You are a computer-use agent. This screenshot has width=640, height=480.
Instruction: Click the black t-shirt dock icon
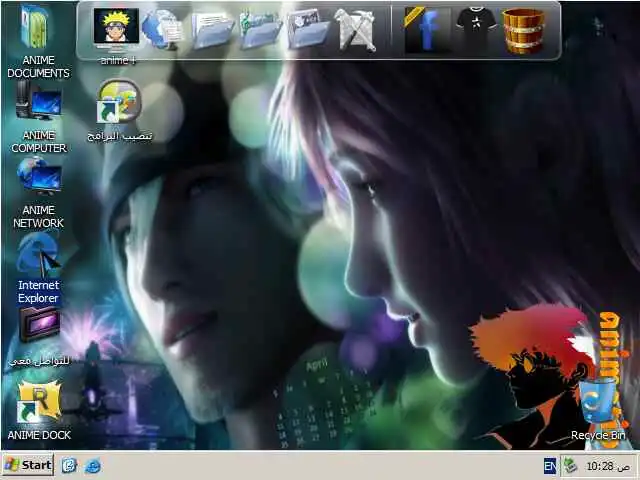click(476, 28)
